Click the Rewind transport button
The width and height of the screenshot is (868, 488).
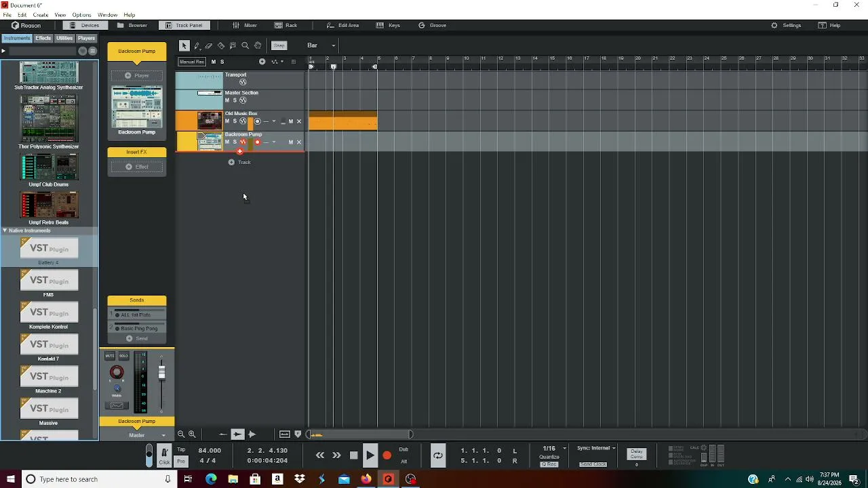320,455
